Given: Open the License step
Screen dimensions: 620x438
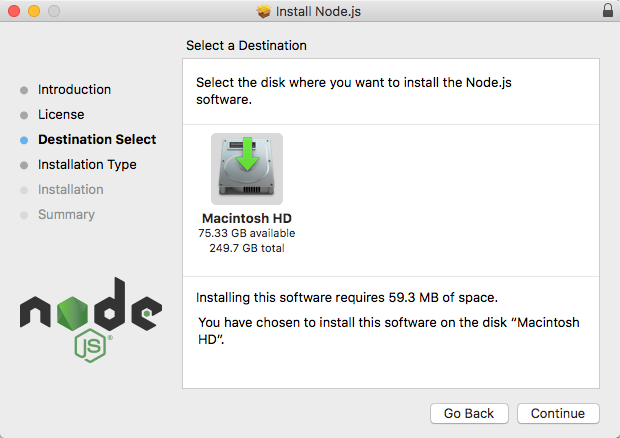Looking at the screenshot, I should tap(61, 115).
